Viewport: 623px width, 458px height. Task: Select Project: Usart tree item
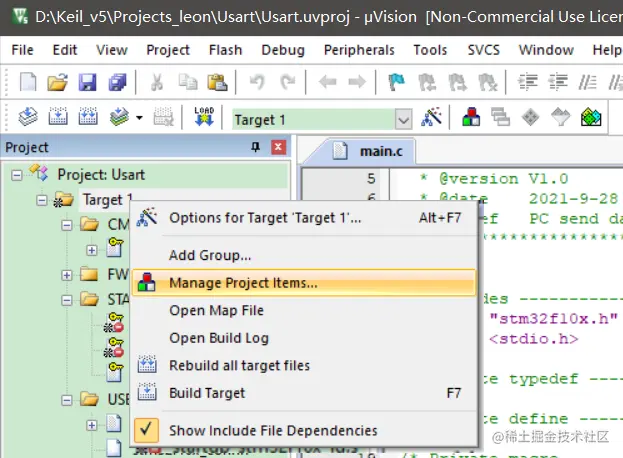(x=101, y=175)
